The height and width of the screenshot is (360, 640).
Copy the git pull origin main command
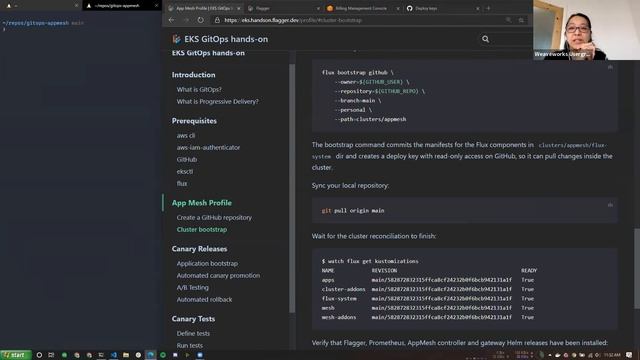[610, 205]
